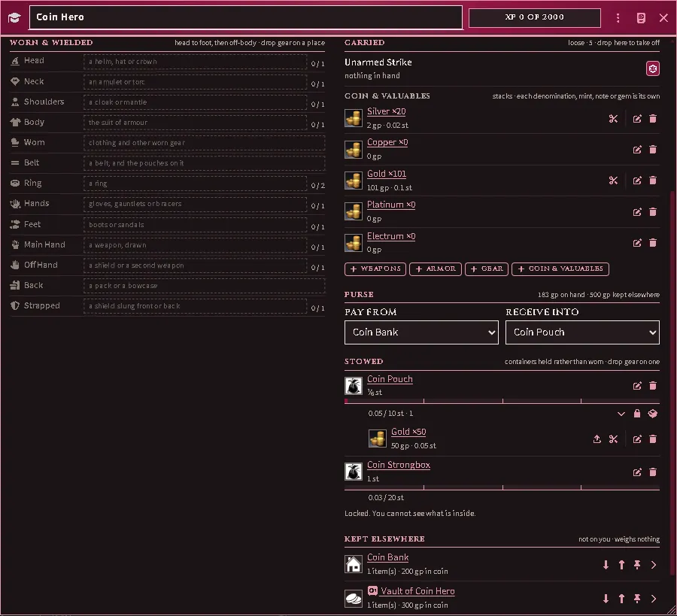Open the Platinum ×0 link

(391, 205)
